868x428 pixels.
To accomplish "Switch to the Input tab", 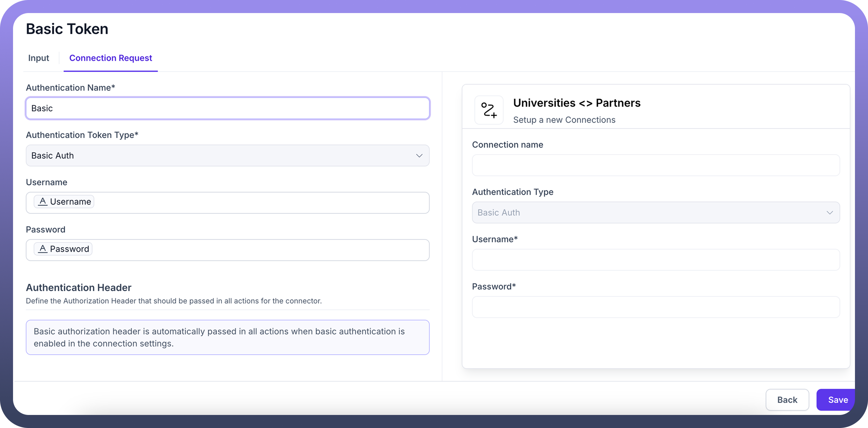I will (38, 58).
